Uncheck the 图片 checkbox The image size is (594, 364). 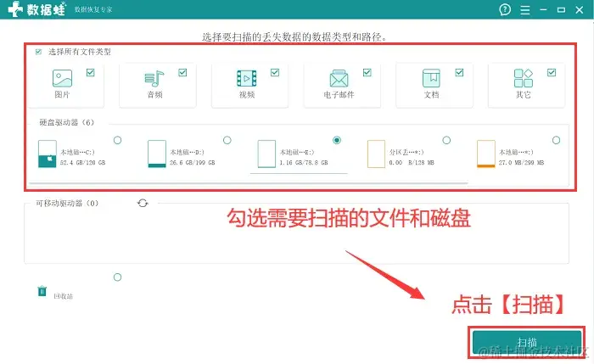90,72
